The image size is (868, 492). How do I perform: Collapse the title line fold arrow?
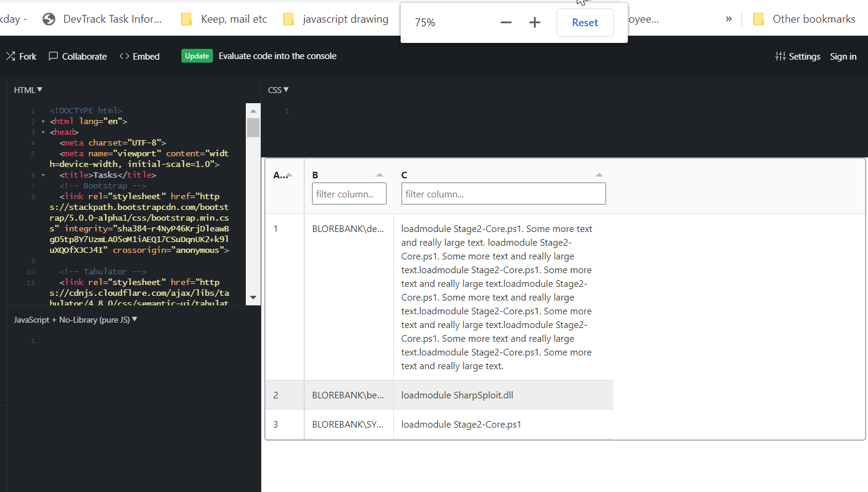click(43, 175)
